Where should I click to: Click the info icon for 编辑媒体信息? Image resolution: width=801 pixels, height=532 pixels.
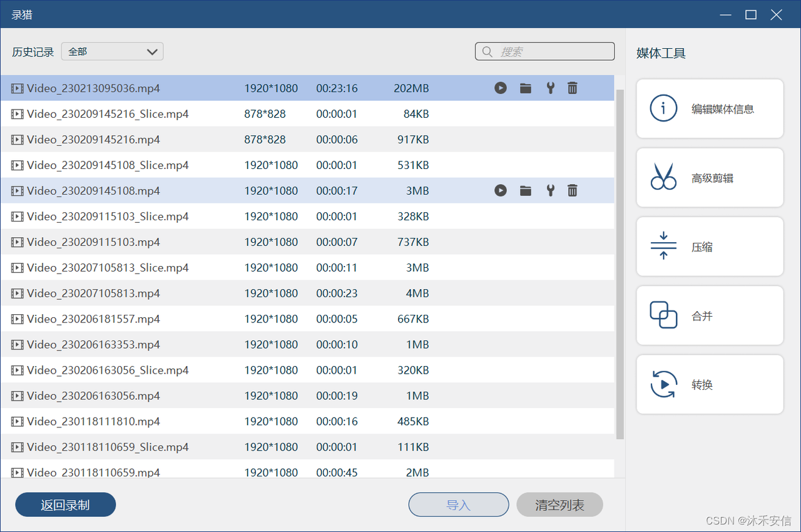pos(663,108)
